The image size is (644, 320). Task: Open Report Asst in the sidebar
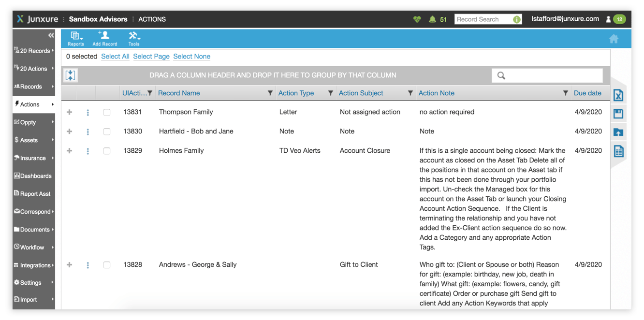click(x=34, y=194)
